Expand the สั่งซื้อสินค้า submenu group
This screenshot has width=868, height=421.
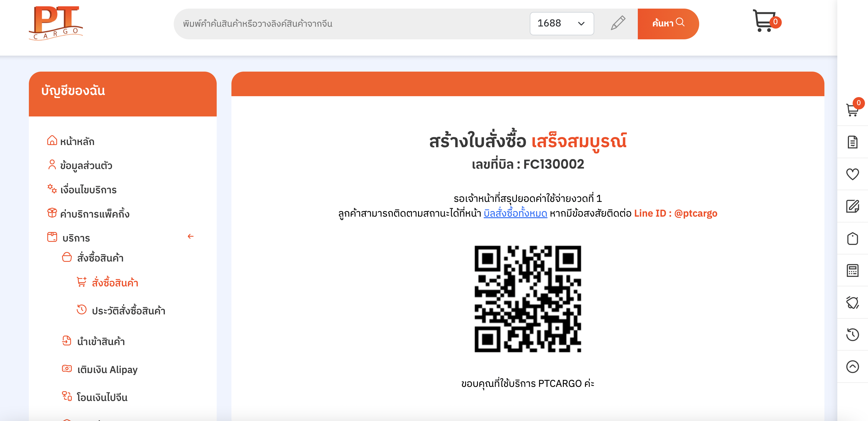click(100, 258)
